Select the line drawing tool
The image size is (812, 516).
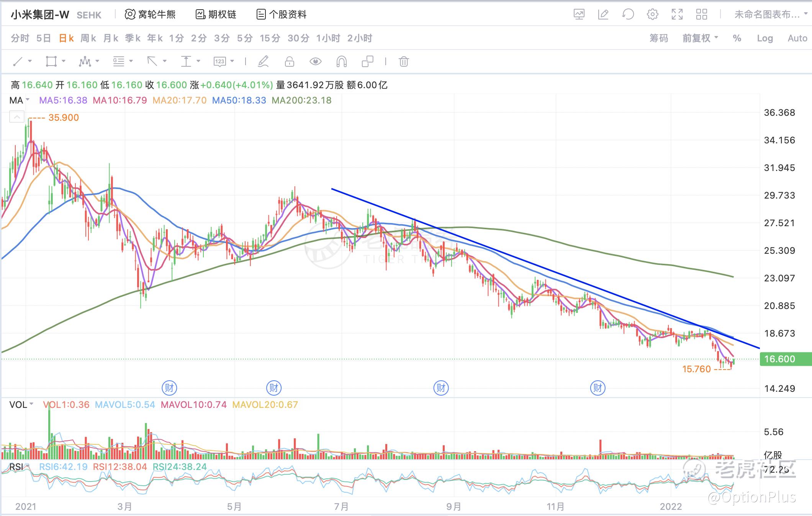tap(18, 61)
